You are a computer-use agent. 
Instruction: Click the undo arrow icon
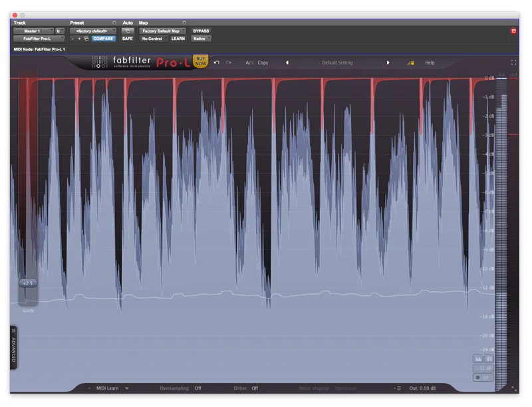coord(217,63)
